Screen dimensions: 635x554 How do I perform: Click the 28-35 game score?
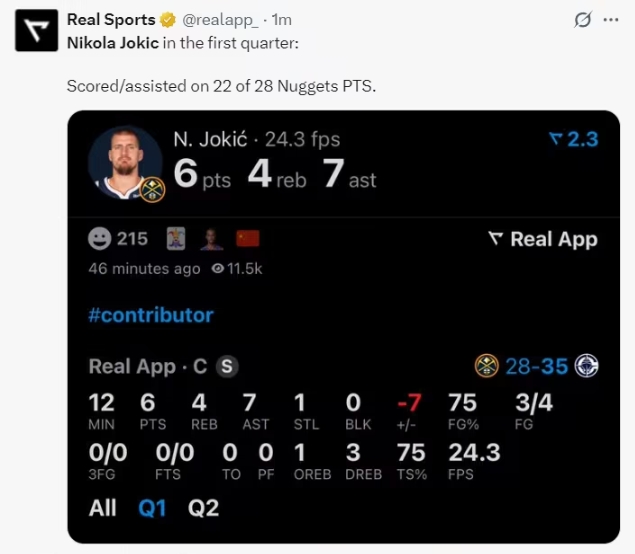click(536, 366)
